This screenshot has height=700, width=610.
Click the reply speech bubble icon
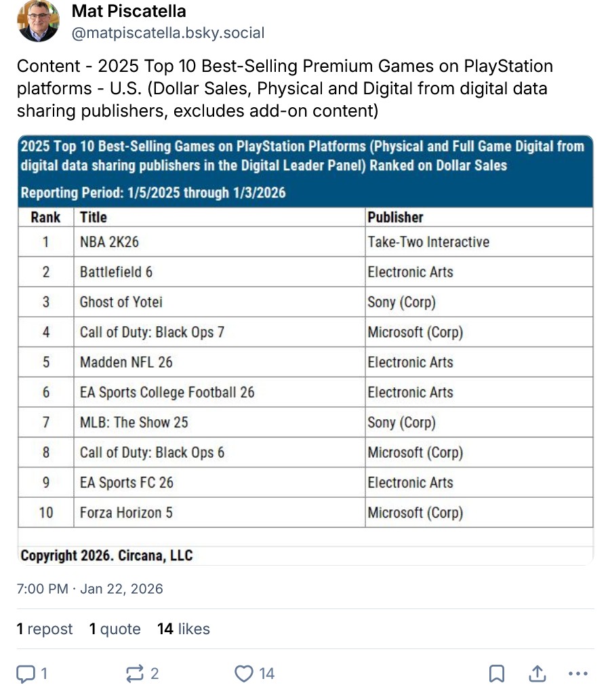click(x=26, y=674)
